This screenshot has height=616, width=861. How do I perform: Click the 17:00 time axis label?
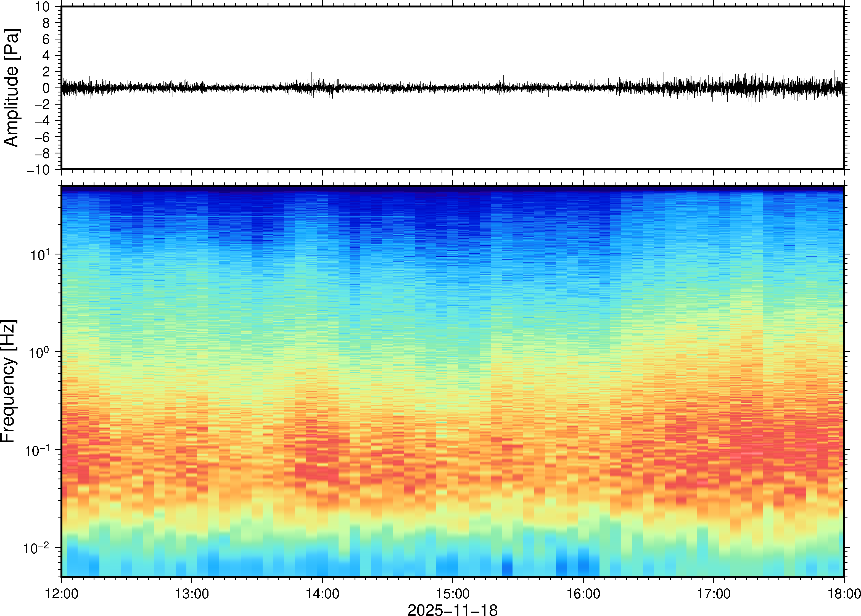tap(713, 594)
